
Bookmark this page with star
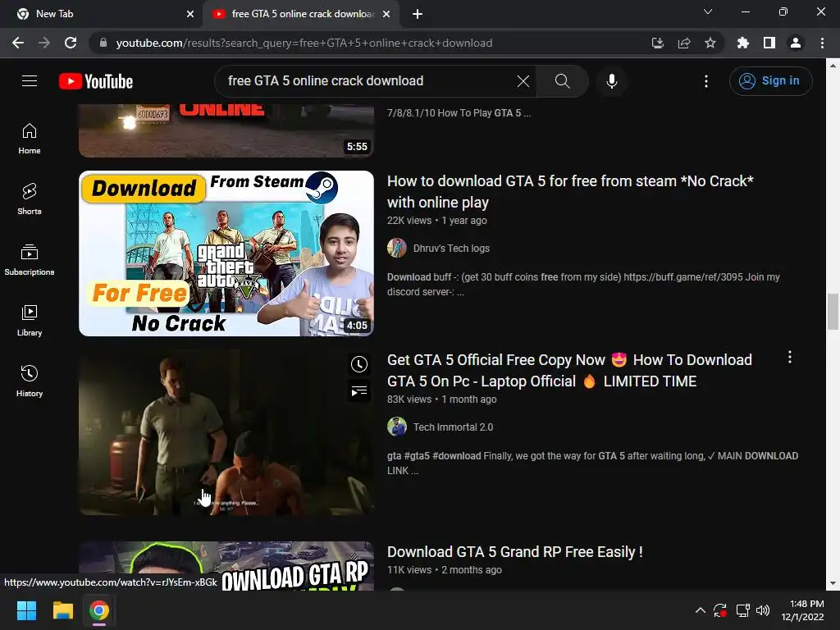point(710,43)
